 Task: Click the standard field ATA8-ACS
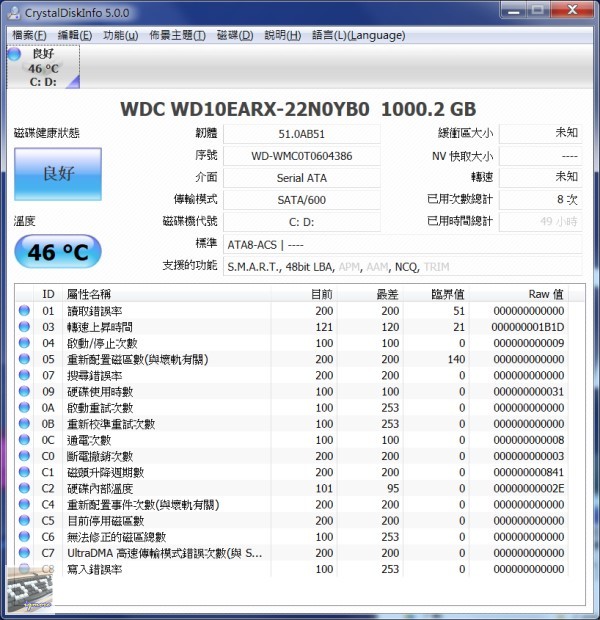coord(403,245)
